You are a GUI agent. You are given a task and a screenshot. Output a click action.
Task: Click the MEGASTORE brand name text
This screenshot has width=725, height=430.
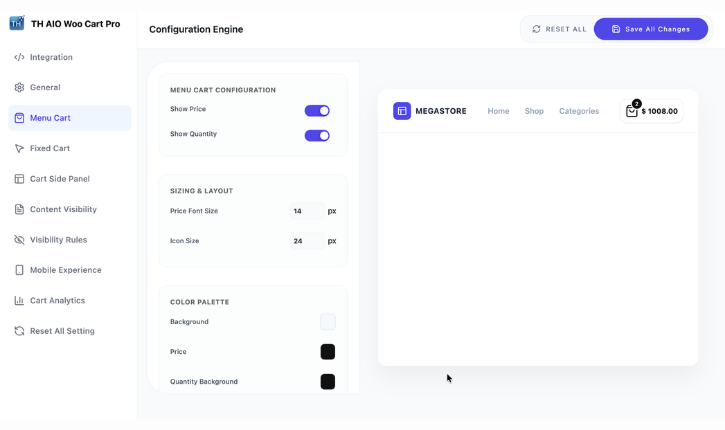coord(441,111)
